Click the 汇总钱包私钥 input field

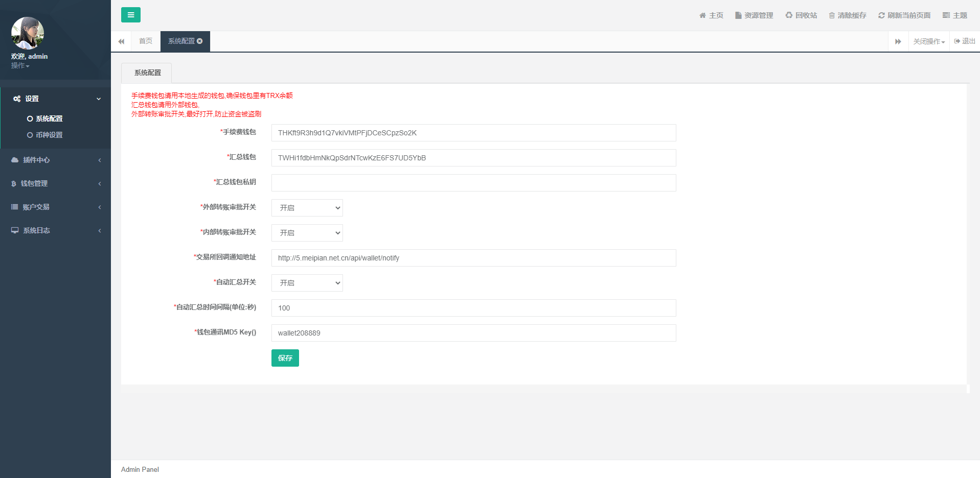(x=473, y=183)
